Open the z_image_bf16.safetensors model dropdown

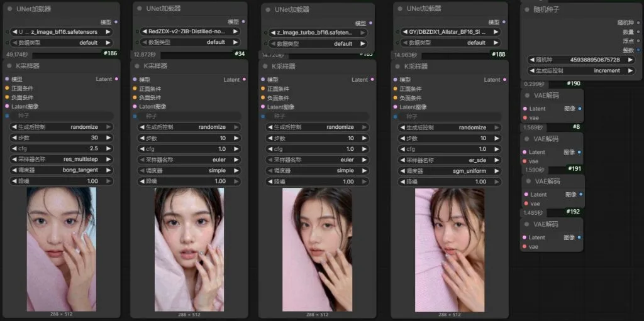(x=61, y=31)
